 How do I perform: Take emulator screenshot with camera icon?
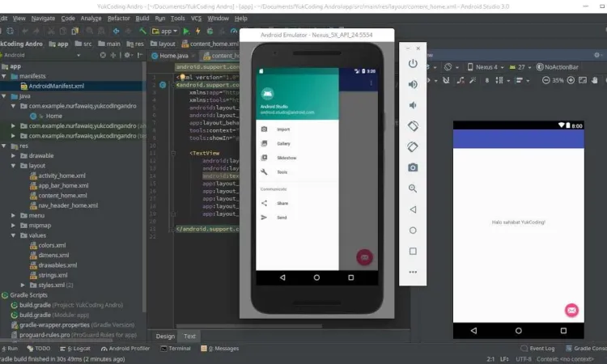(x=413, y=167)
